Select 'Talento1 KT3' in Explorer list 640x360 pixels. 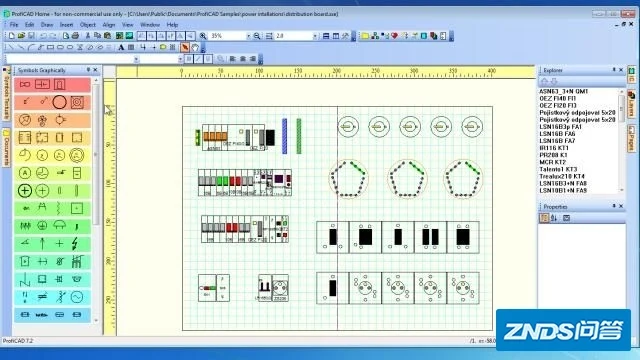click(558, 169)
